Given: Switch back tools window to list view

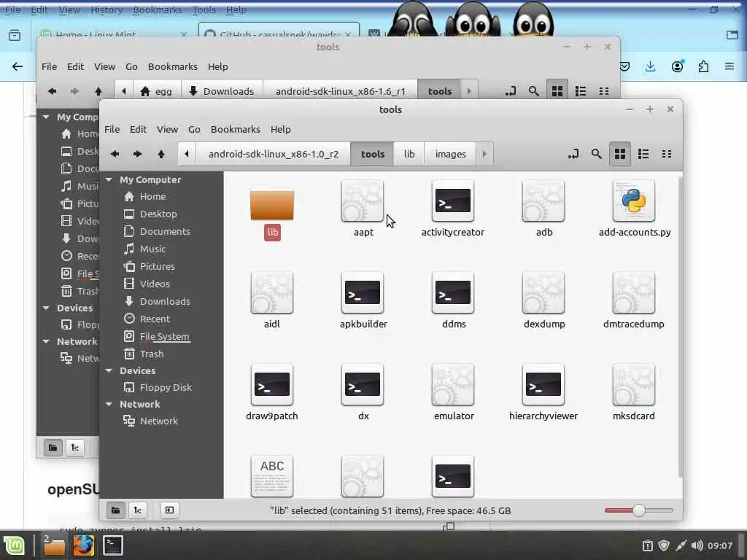Looking at the screenshot, I should coord(580,91).
